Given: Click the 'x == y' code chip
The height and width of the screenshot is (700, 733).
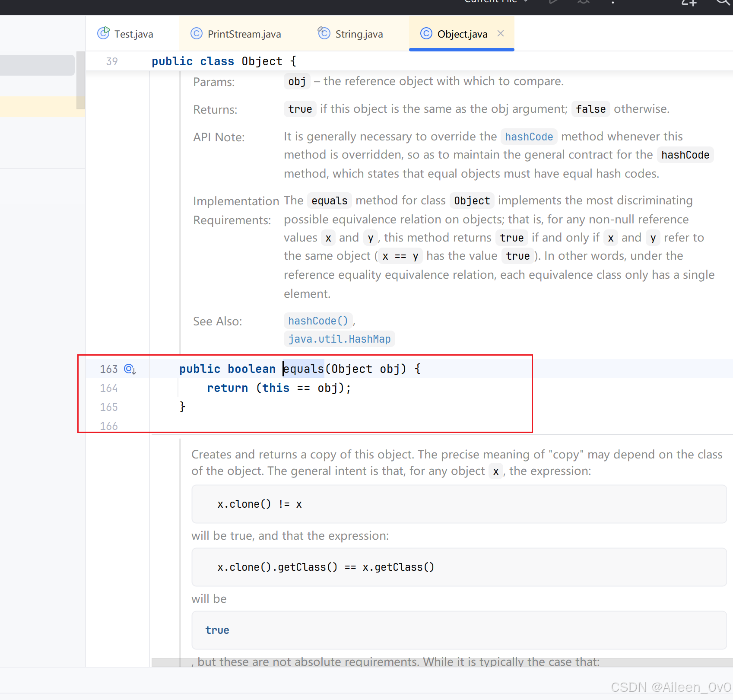Looking at the screenshot, I should [x=400, y=256].
